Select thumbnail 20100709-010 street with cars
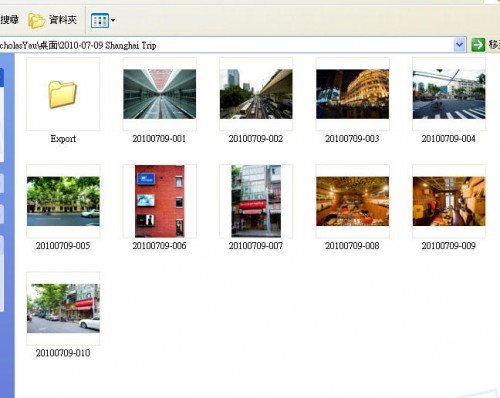The image size is (500, 398). coord(63,308)
